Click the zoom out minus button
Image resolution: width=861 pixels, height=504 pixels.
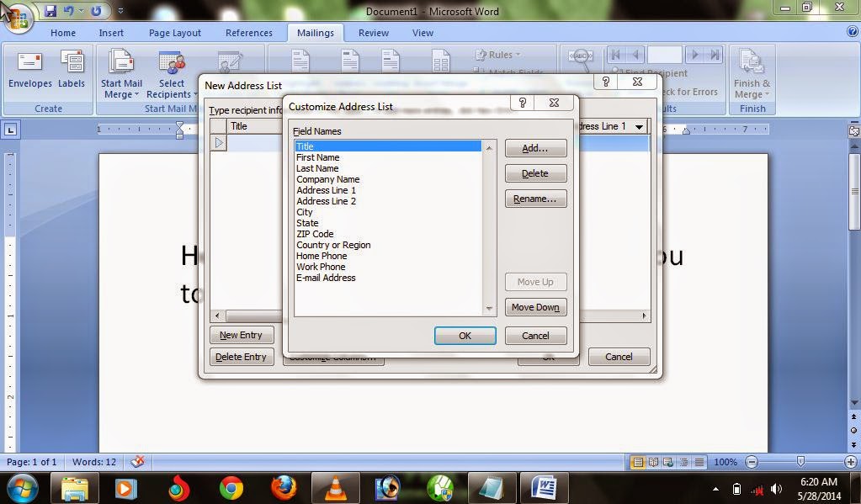point(752,462)
